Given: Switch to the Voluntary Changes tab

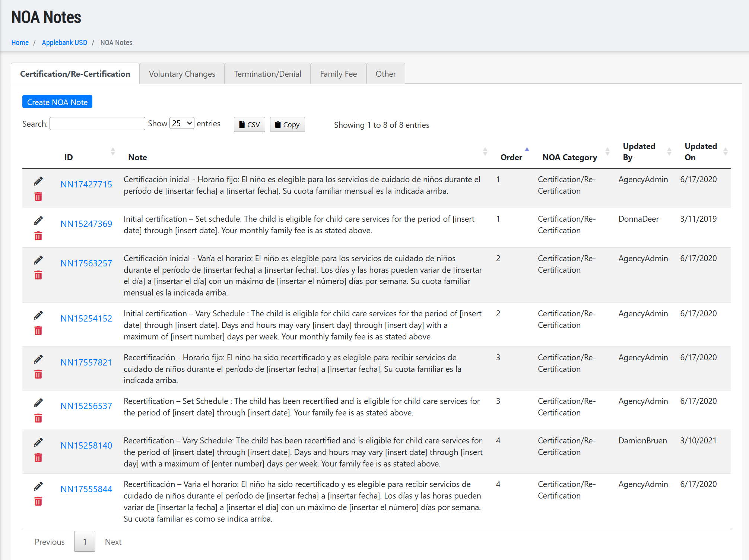Looking at the screenshot, I should click(182, 74).
